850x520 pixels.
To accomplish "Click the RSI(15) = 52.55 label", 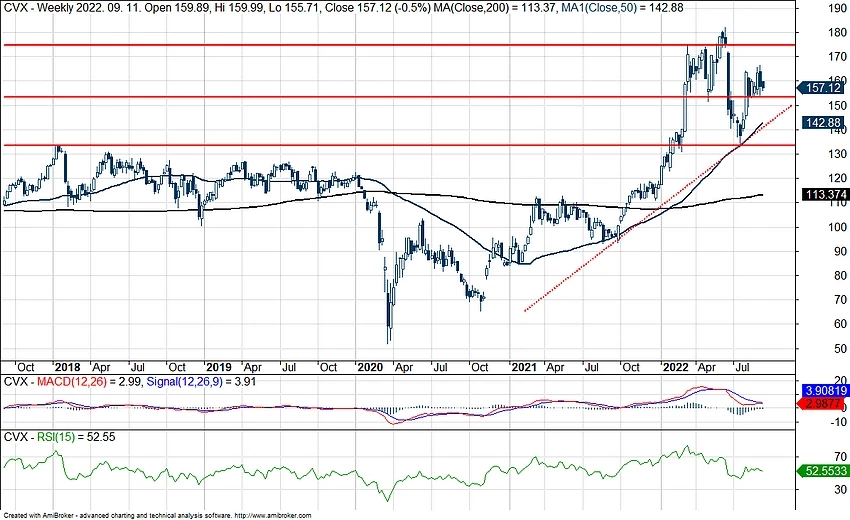I will [x=76, y=437].
